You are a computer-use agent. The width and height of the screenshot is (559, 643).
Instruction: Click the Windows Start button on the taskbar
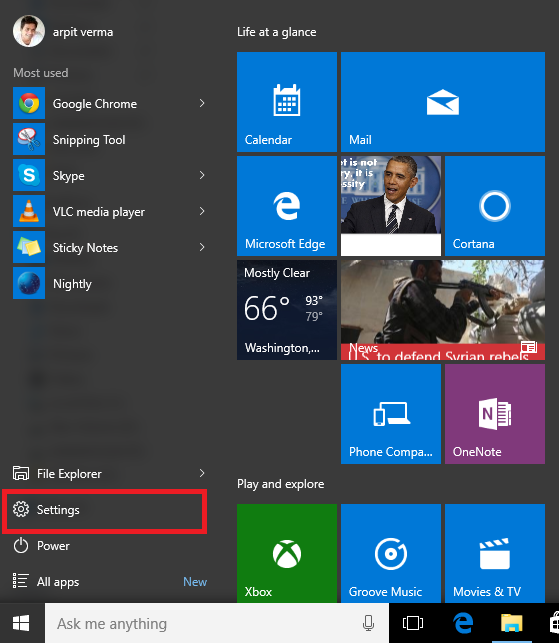click(21, 623)
